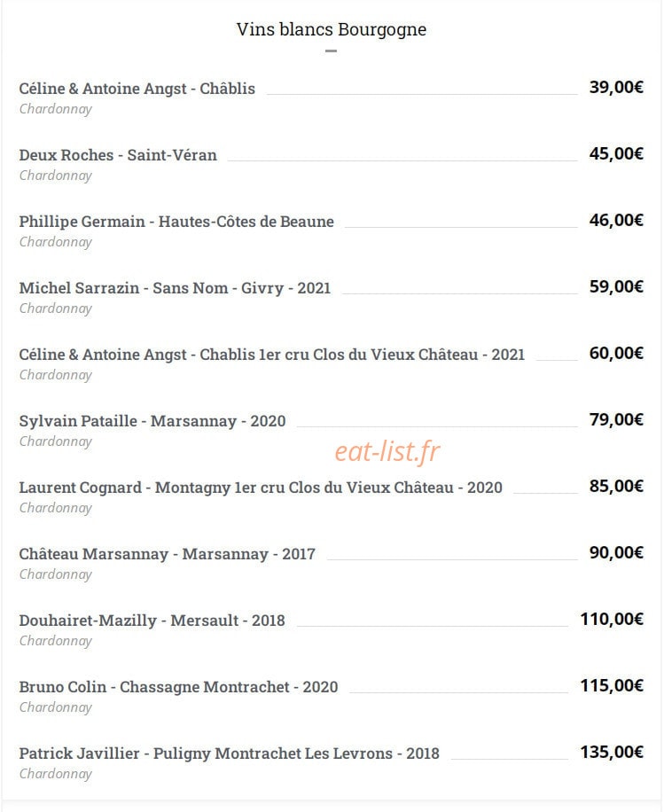664x812 pixels.
Task: Click the 46,00€ price
Action: click(x=616, y=220)
